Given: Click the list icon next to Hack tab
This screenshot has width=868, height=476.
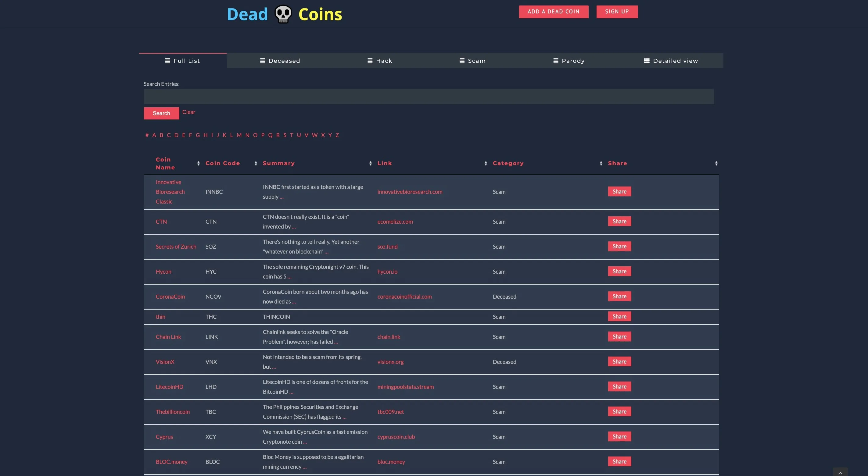Looking at the screenshot, I should click(x=369, y=61).
